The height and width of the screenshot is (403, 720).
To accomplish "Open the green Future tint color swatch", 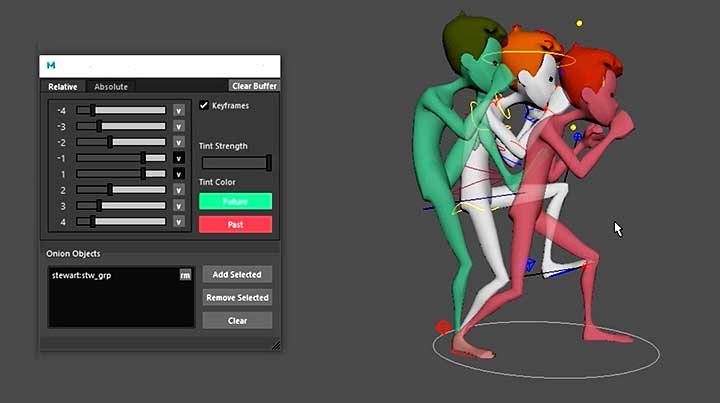I will (x=235, y=202).
